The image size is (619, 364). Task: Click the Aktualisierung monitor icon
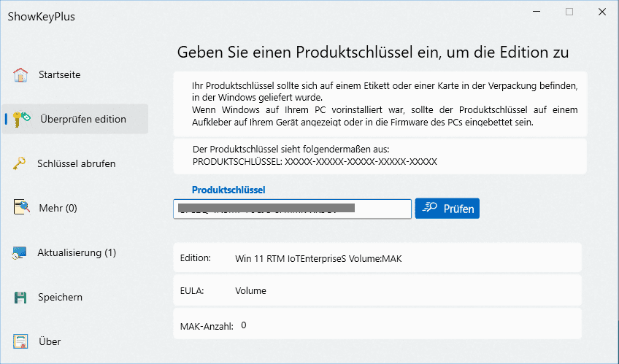tap(19, 252)
